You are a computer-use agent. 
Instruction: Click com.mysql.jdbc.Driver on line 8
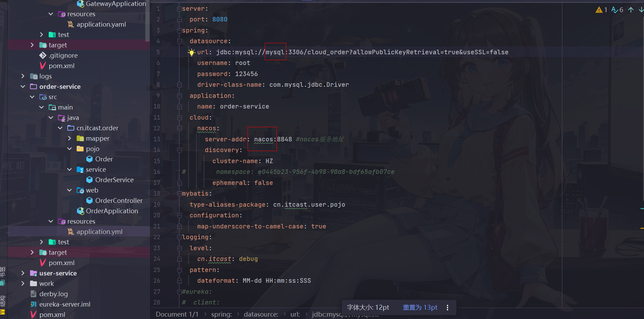[x=309, y=85]
